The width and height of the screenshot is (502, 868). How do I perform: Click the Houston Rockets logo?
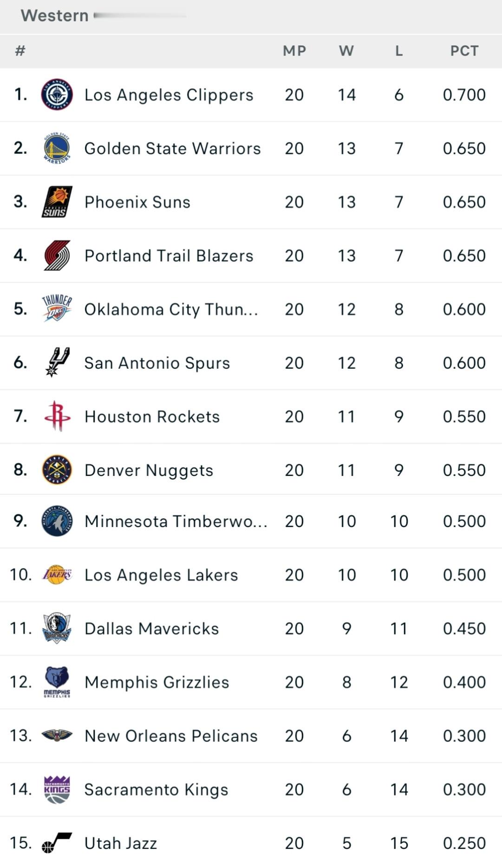(57, 416)
